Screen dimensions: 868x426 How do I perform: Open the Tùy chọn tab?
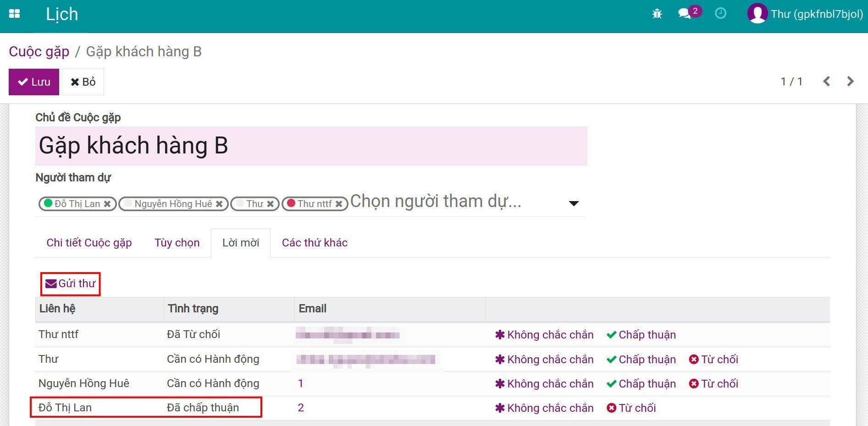[x=177, y=243]
